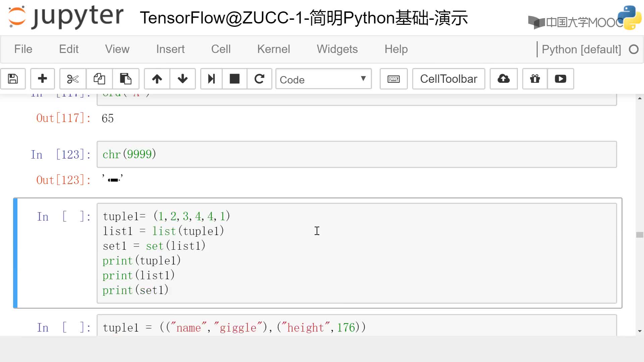The image size is (644, 362).
Task: Click the print(tuple1) line
Action: coord(142,260)
